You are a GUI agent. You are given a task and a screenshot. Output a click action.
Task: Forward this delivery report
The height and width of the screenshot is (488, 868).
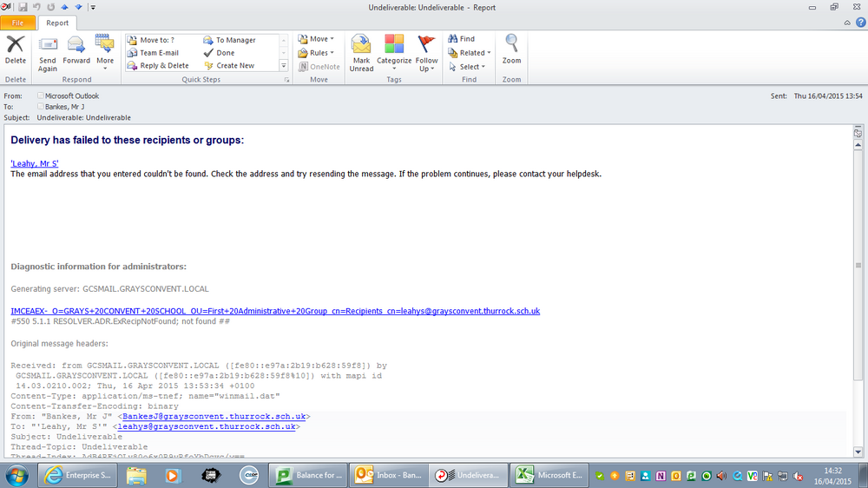[x=76, y=51]
